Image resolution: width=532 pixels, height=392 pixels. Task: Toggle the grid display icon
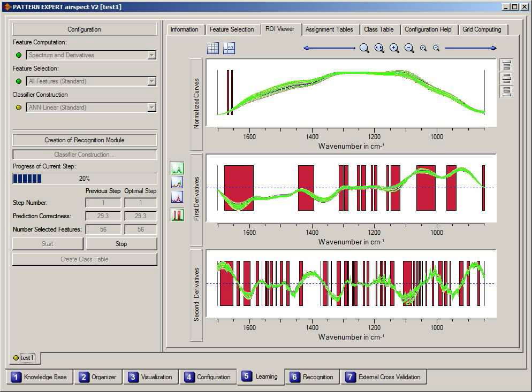pos(213,48)
